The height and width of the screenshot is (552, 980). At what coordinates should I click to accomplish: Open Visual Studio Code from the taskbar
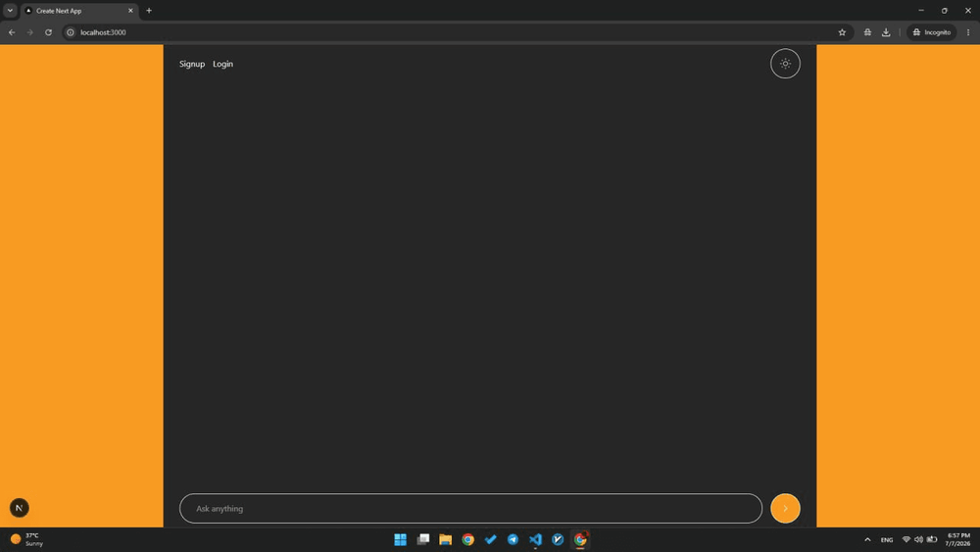pyautogui.click(x=536, y=539)
